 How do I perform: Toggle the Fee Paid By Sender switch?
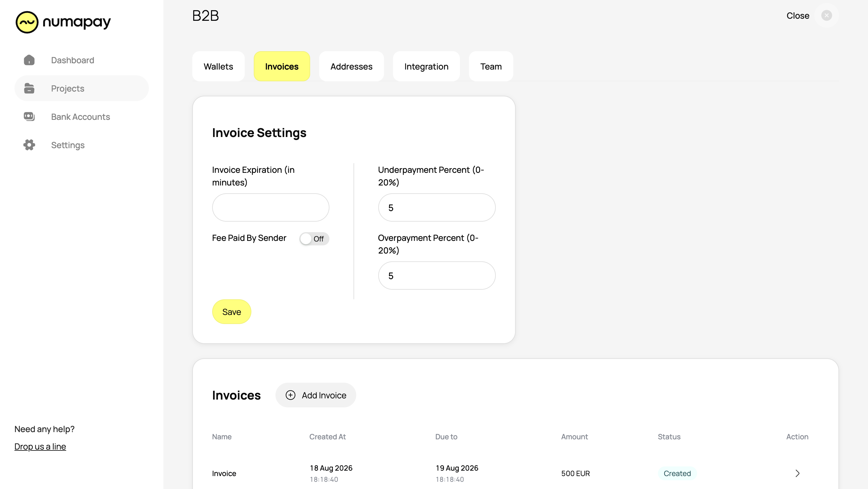pyautogui.click(x=314, y=238)
